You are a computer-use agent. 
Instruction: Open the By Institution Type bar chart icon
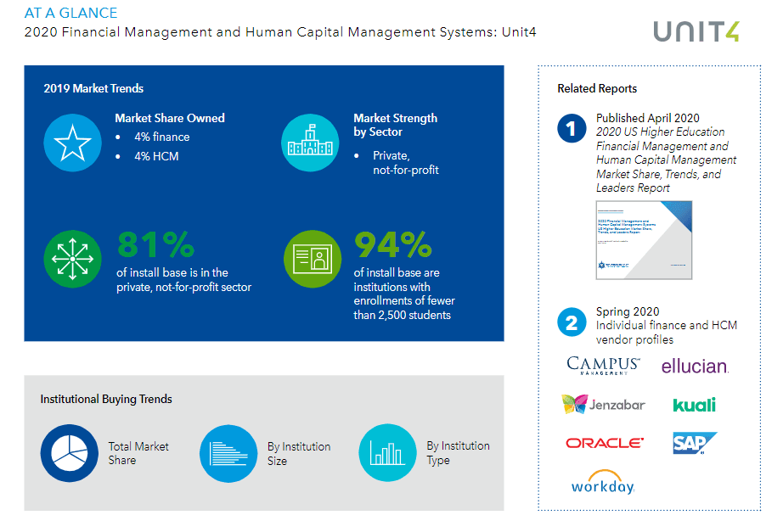[x=387, y=452]
